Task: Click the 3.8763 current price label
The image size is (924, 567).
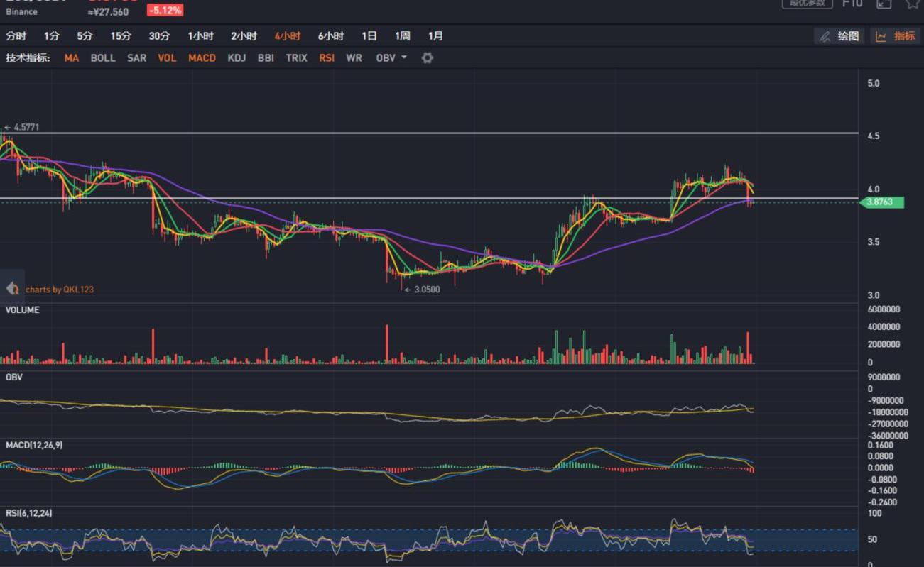Action: [884, 203]
